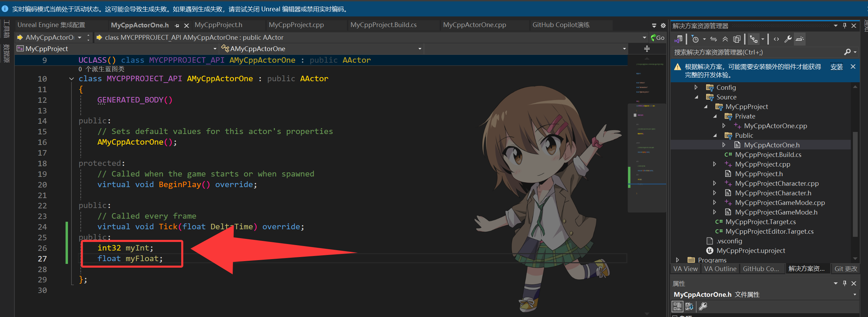The width and height of the screenshot is (868, 317).
Task: Close the MyCppActorOne.h tab
Action: pyautogui.click(x=186, y=26)
